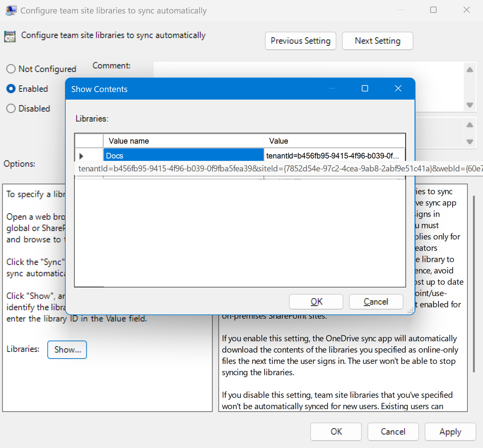Select the Enabled radio option
This screenshot has width=483, height=448.
[11, 89]
